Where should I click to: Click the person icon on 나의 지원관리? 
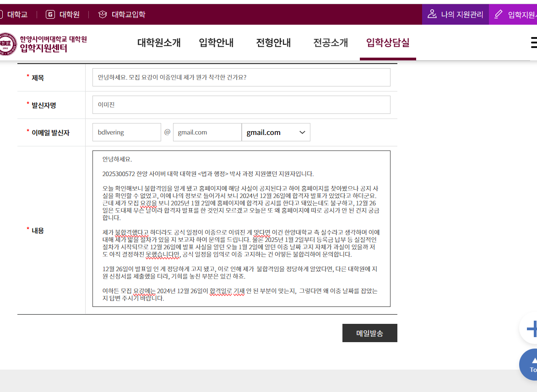coord(432,14)
